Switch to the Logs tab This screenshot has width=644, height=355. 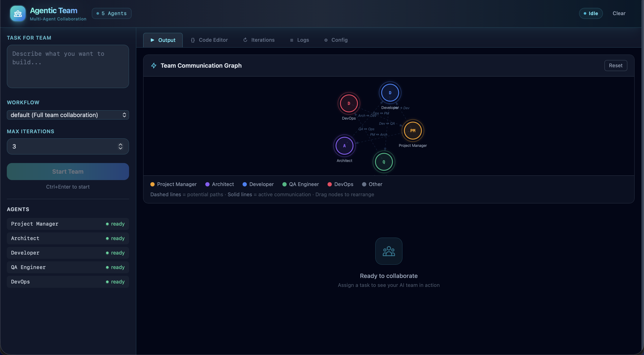pos(299,40)
